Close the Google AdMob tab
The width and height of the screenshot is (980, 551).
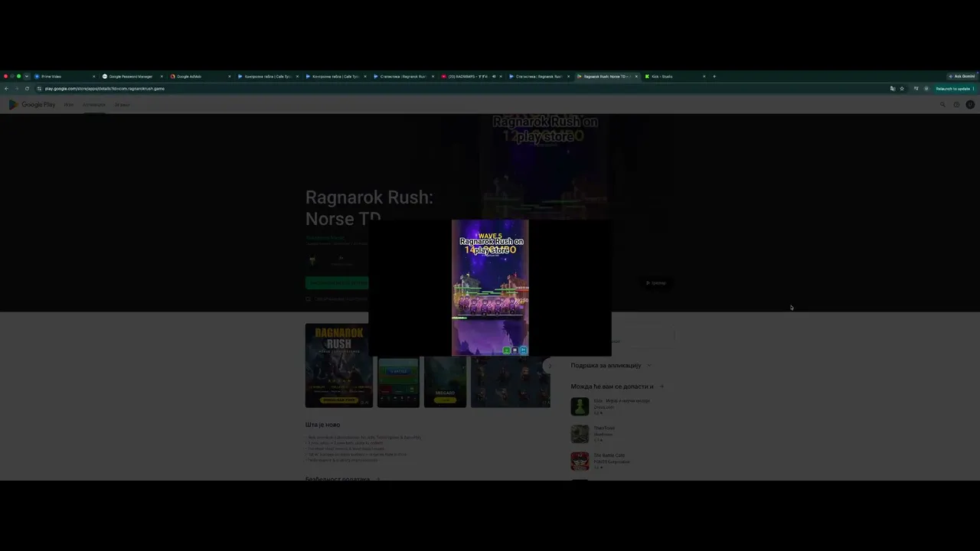click(229, 77)
